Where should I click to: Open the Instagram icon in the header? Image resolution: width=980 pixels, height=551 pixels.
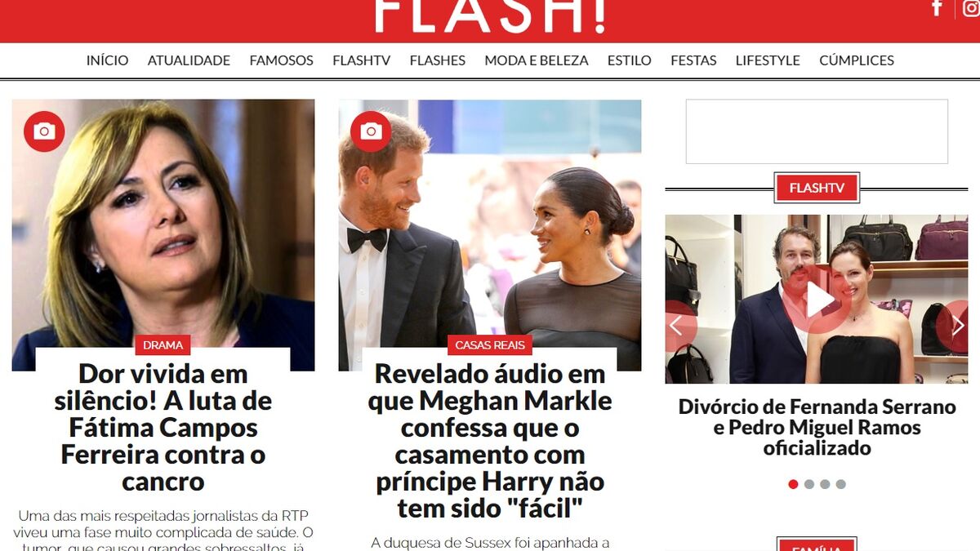969,7
